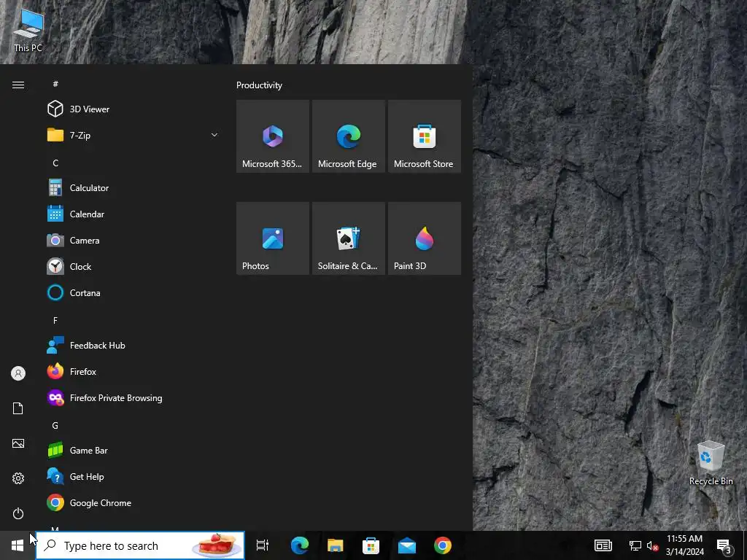
Task: Click the Microsoft 365 tile
Action: 273,136
